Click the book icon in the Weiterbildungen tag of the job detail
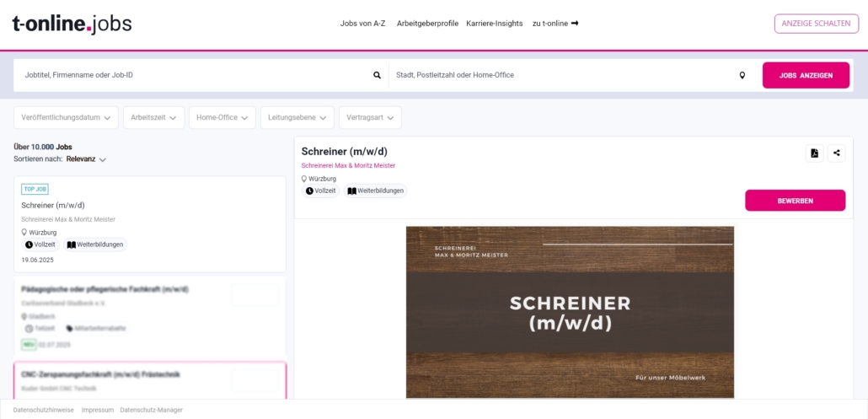This screenshot has height=419, width=868. click(351, 191)
